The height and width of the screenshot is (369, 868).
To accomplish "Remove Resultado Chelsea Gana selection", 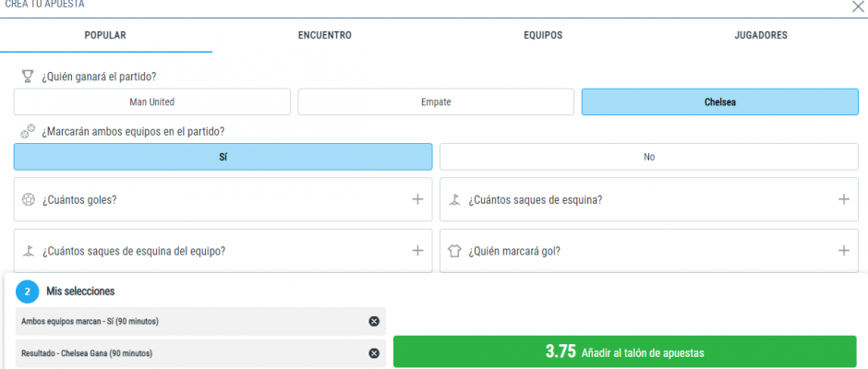I will coord(374,353).
